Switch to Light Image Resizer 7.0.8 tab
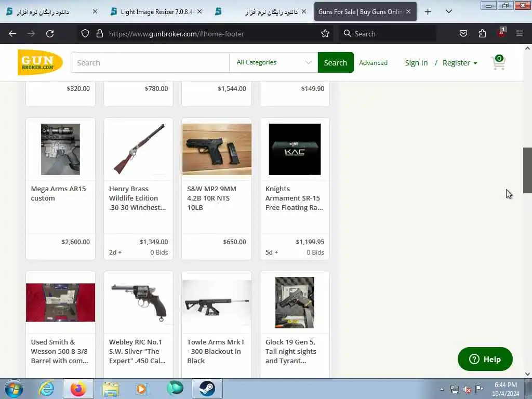 coord(157,12)
